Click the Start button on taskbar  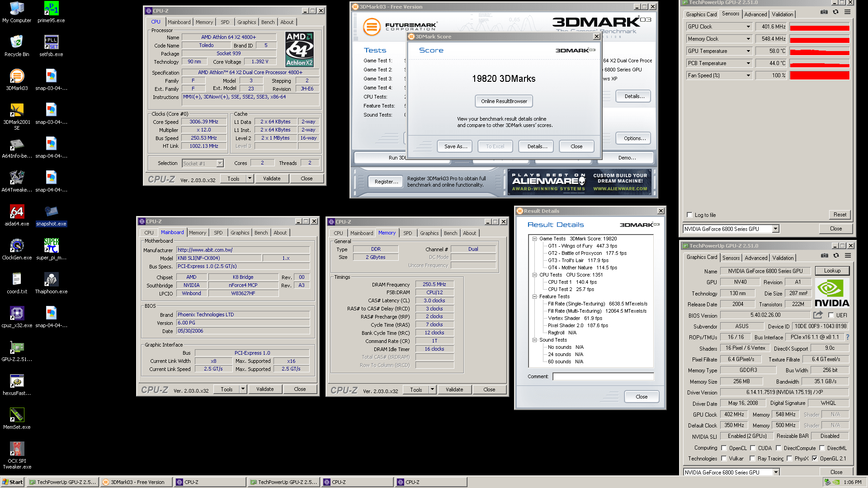[x=13, y=482]
